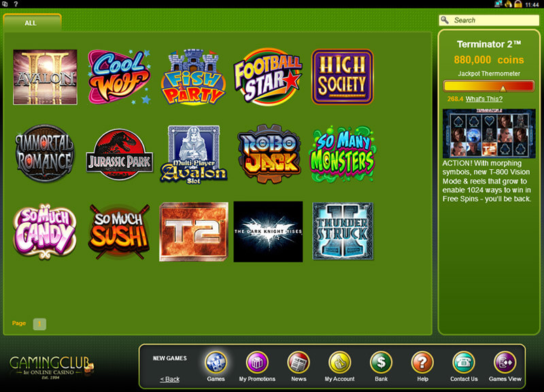The image size is (544, 392).
Task: Open the What's This? link
Action: point(484,99)
